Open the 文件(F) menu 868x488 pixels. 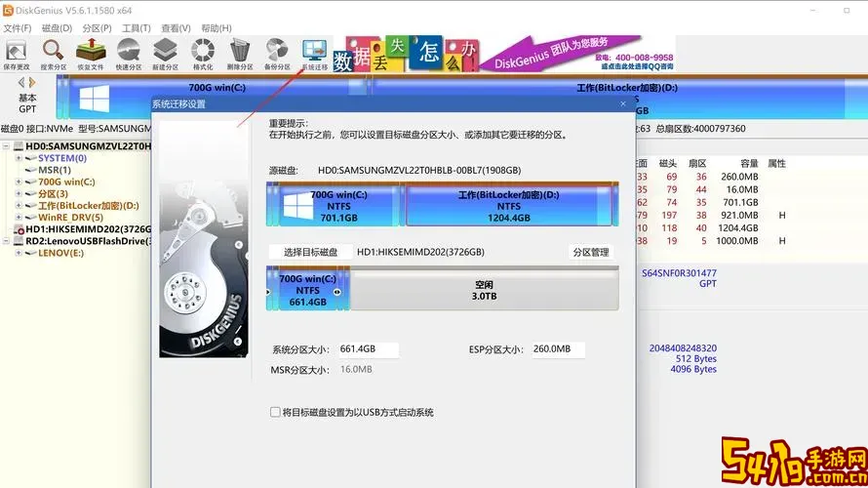(x=18, y=28)
